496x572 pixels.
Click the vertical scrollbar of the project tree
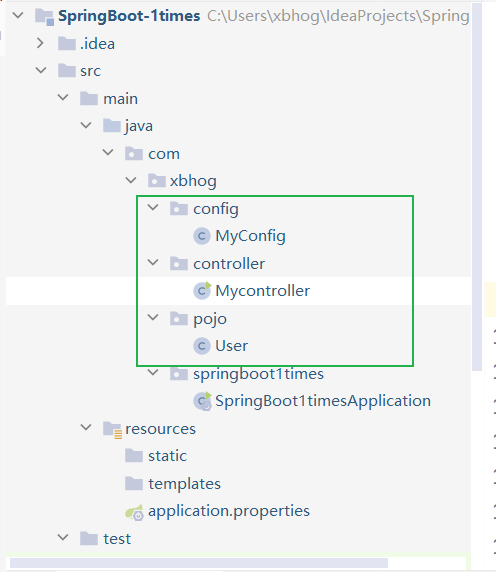point(477,187)
